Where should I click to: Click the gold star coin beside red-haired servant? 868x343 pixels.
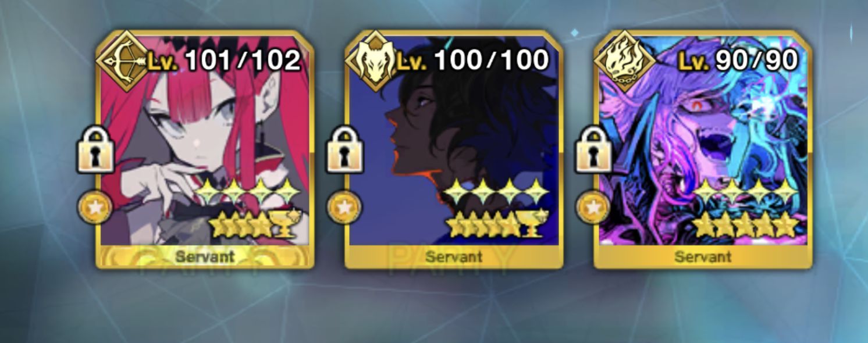95,208
